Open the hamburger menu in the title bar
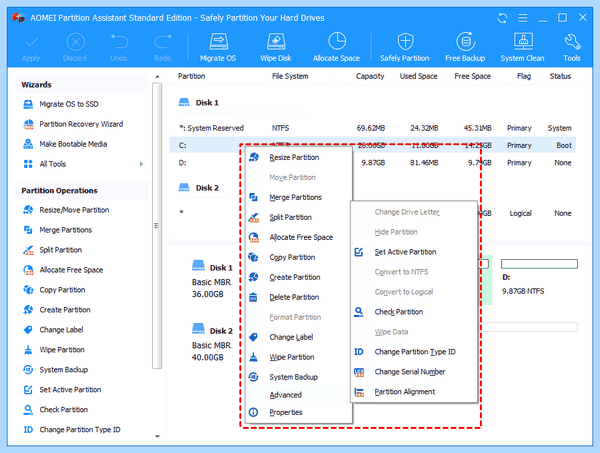600x453 pixels. click(x=523, y=18)
